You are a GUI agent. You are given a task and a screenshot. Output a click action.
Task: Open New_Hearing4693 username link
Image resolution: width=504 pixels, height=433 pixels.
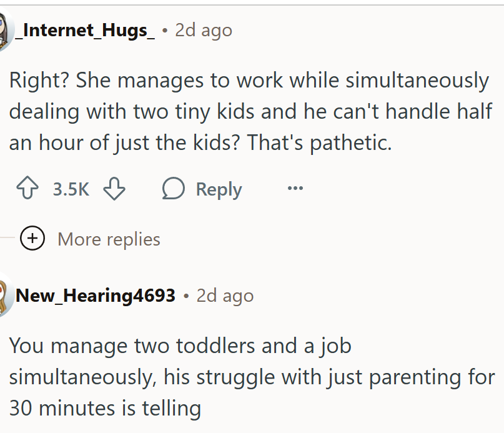click(x=96, y=295)
